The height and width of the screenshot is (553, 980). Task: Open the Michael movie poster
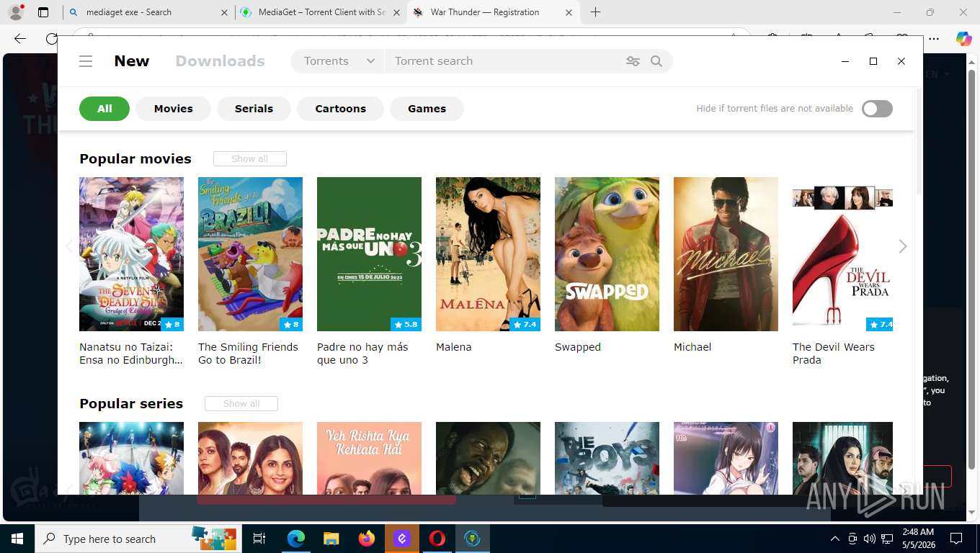tap(726, 254)
